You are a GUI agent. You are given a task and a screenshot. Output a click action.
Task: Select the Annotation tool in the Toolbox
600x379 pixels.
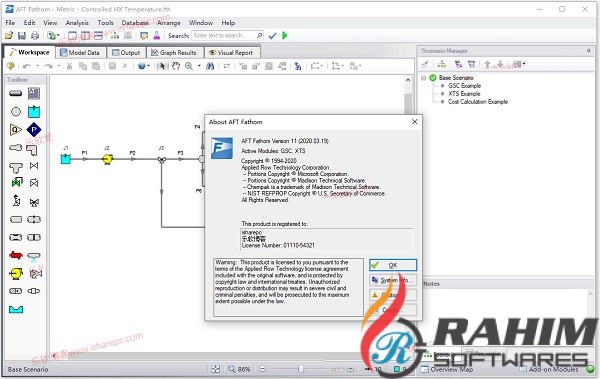click(x=34, y=93)
